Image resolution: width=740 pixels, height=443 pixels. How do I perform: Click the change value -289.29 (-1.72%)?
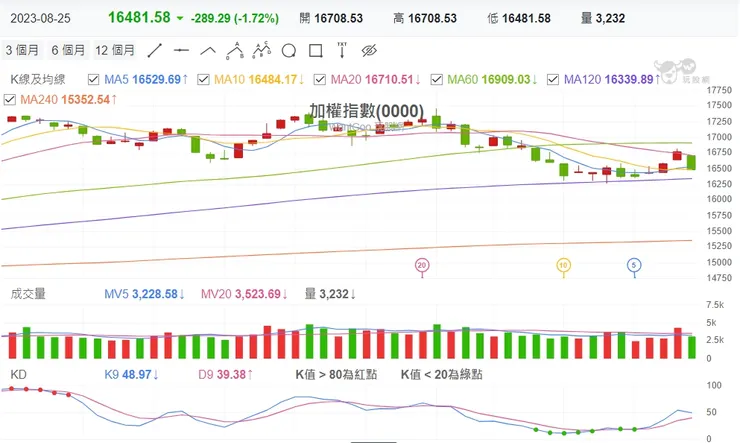(x=235, y=18)
